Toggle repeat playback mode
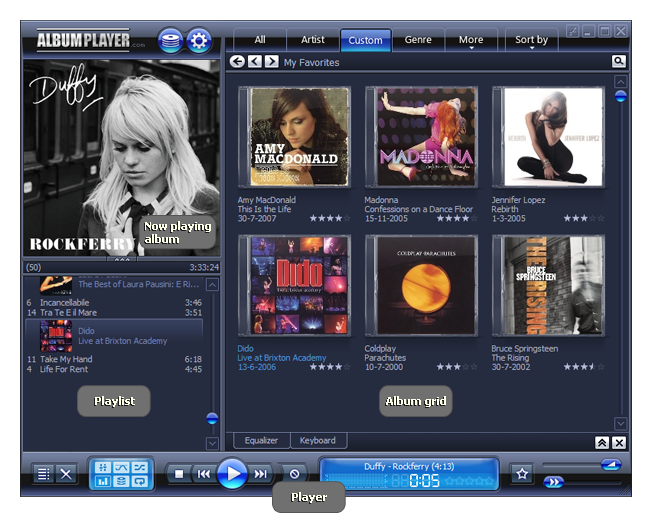 (x=140, y=481)
